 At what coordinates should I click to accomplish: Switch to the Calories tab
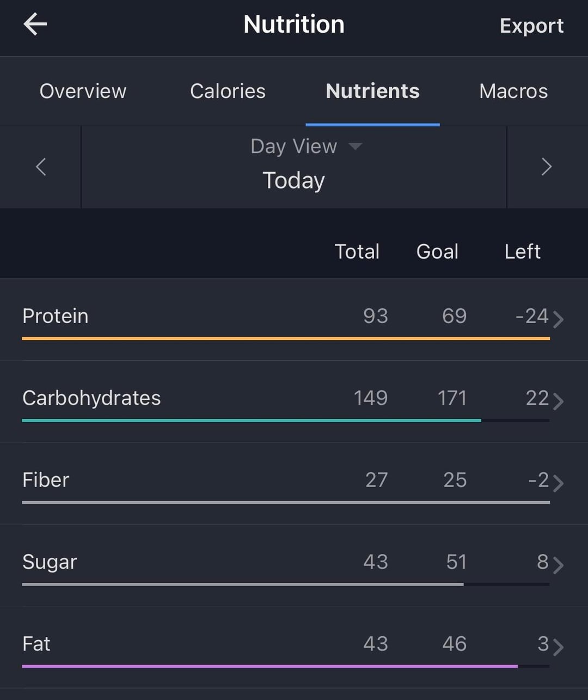pos(228,91)
